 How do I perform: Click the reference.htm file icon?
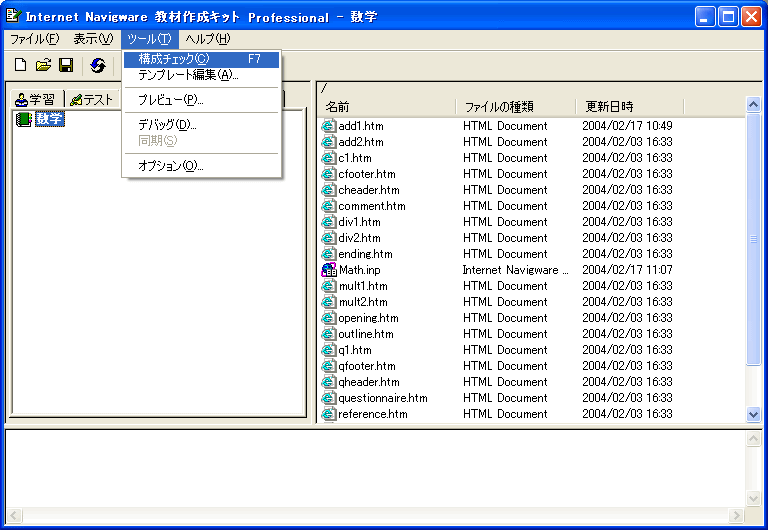coord(329,414)
